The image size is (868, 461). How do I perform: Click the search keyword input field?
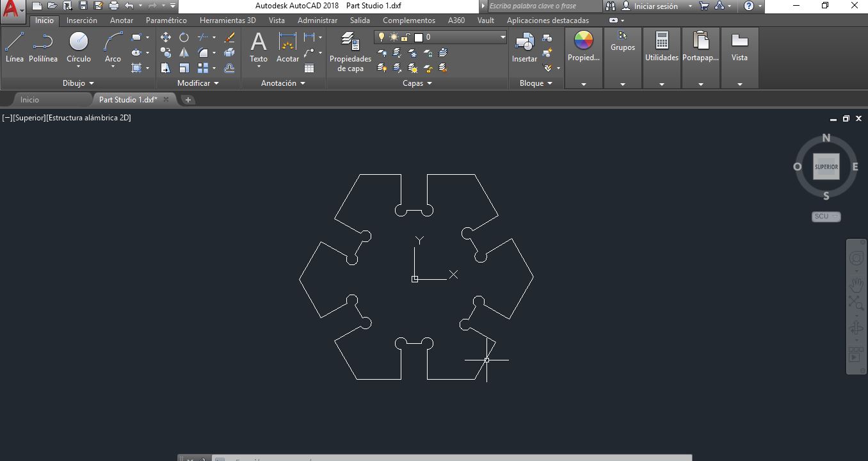[543, 6]
